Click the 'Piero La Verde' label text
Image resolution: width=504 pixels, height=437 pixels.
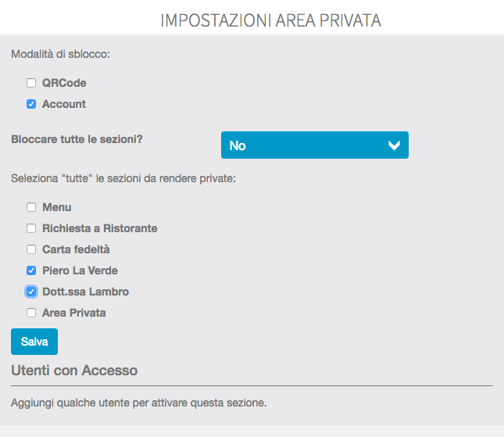point(80,270)
